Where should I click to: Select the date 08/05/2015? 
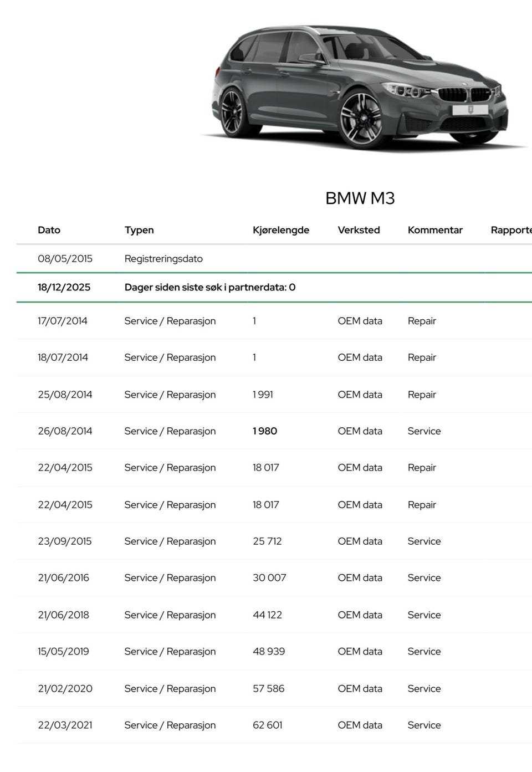tap(65, 259)
